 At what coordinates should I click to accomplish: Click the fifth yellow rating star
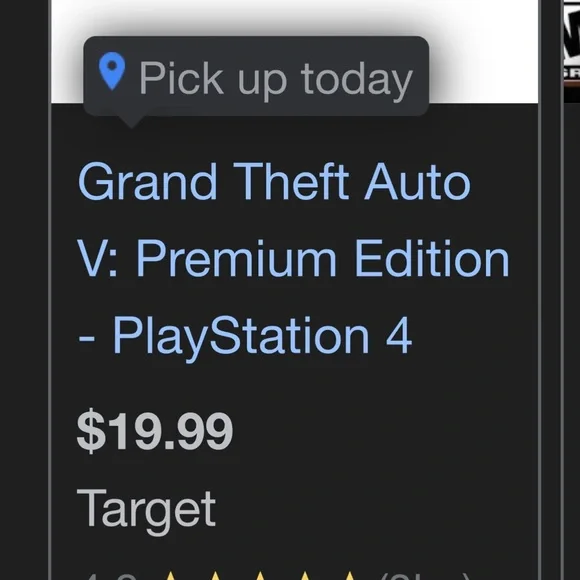click(350, 576)
